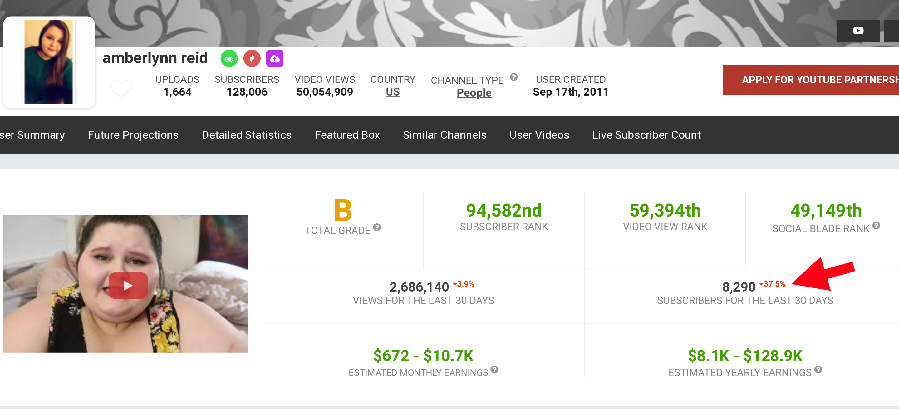Screen dimensions: 899x409
Task: Select the Featured Box tab
Action: (347, 135)
